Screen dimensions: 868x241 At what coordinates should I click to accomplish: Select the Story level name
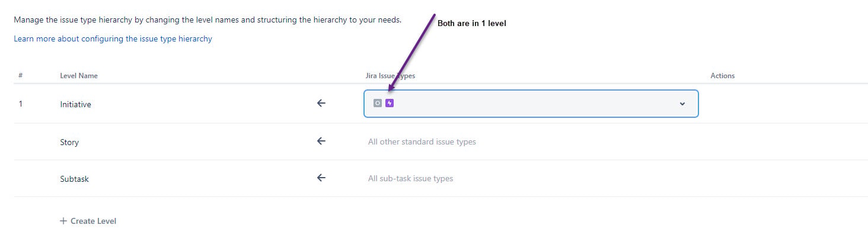[69, 142]
